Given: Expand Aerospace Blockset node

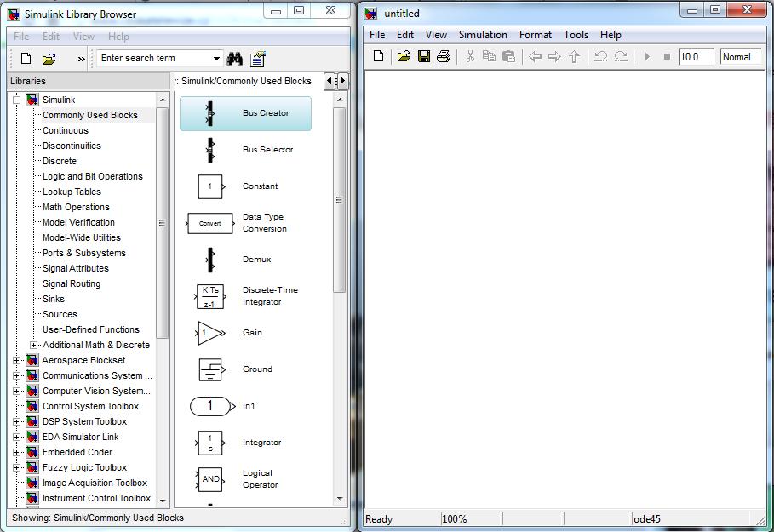Looking at the screenshot, I should point(16,360).
